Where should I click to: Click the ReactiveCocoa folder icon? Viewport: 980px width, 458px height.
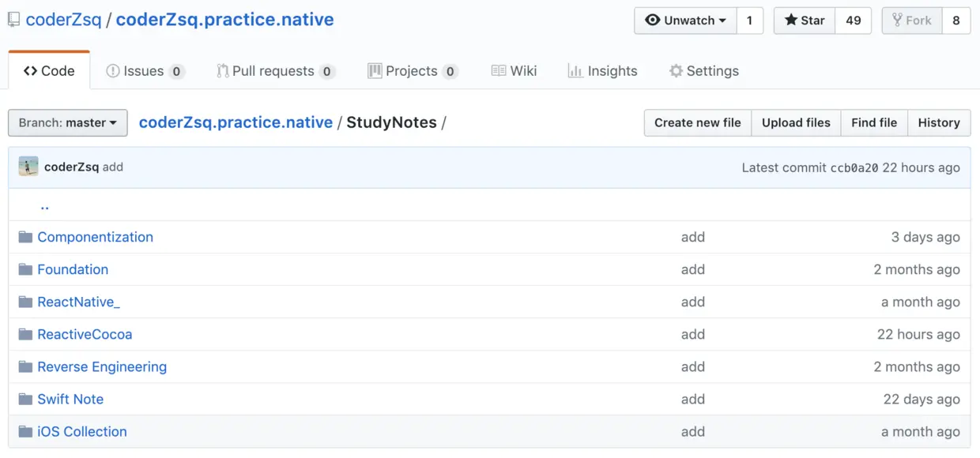(x=25, y=334)
